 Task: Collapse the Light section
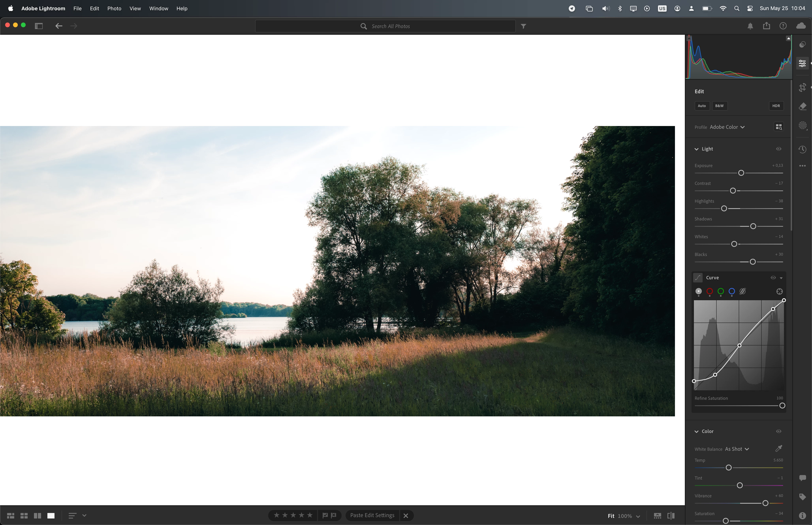(x=696, y=149)
